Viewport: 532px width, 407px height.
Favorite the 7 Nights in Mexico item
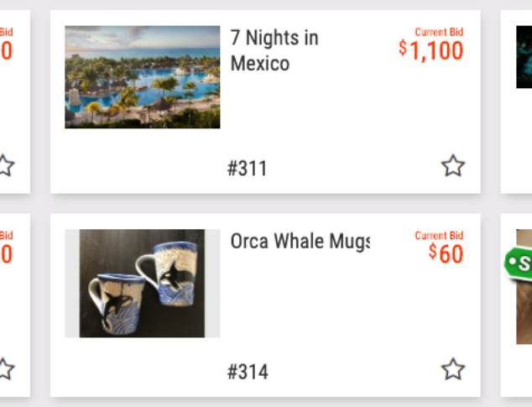click(453, 166)
